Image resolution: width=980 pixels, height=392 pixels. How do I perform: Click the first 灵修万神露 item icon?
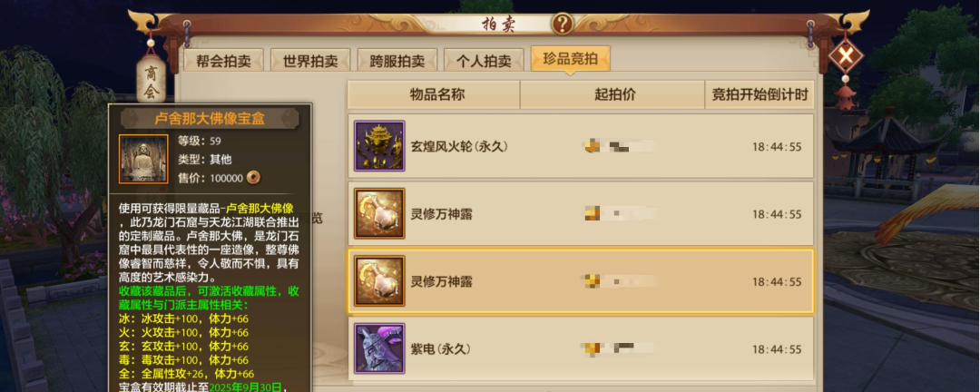(x=379, y=214)
